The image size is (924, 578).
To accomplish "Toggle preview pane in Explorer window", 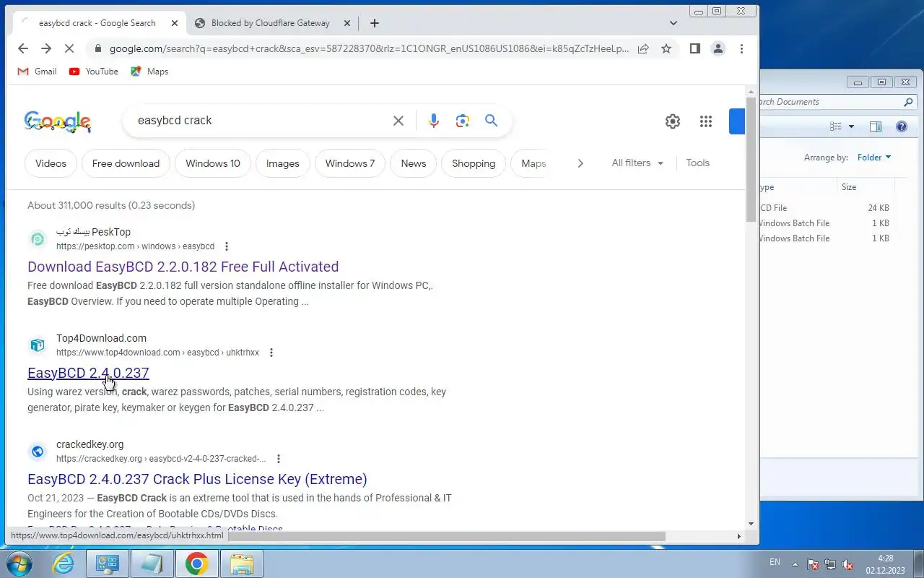I will point(876,126).
